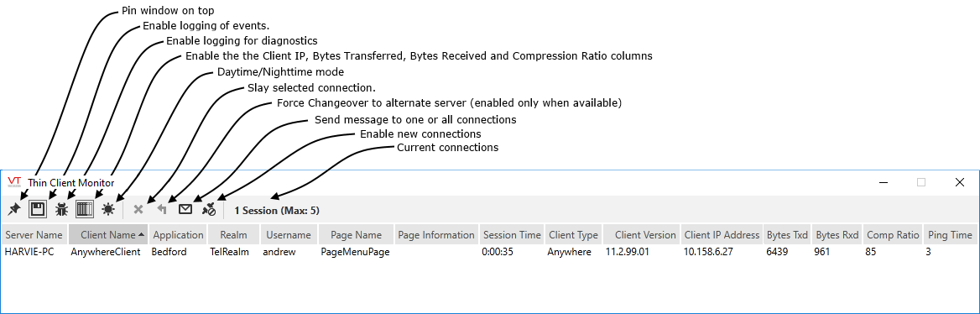This screenshot has height=314, width=980.
Task: Click the Page Information column header
Action: tap(436, 235)
